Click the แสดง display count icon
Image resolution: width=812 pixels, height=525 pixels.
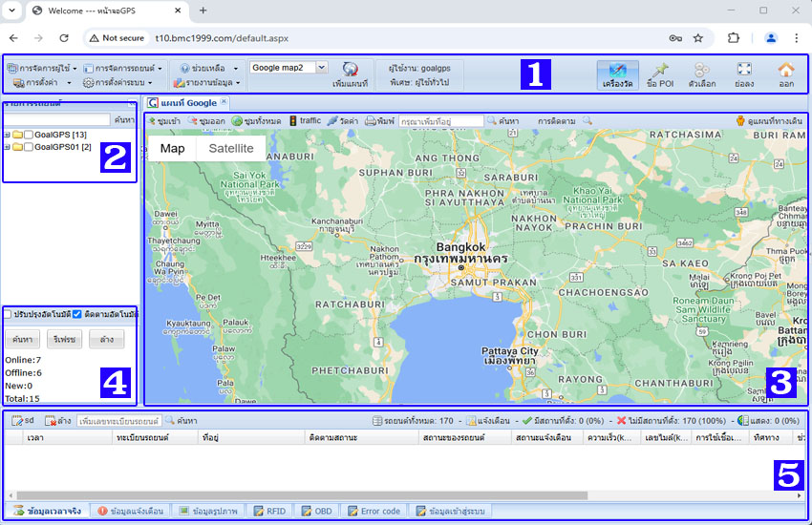pos(742,421)
